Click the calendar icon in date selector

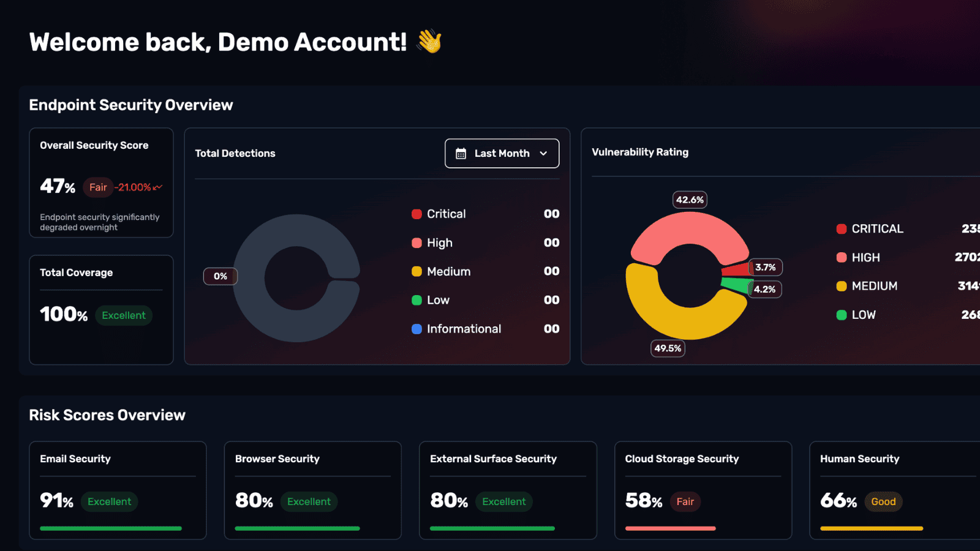coord(461,154)
